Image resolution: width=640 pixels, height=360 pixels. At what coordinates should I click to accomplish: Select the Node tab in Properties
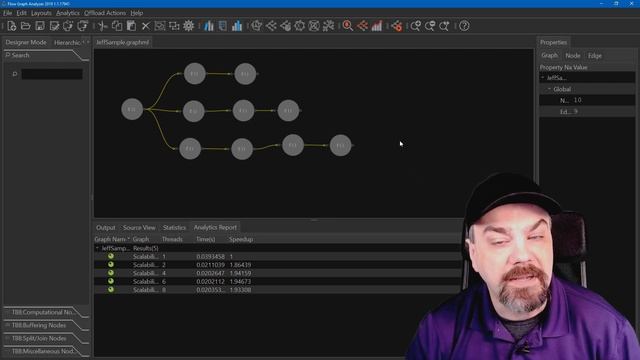[573, 56]
